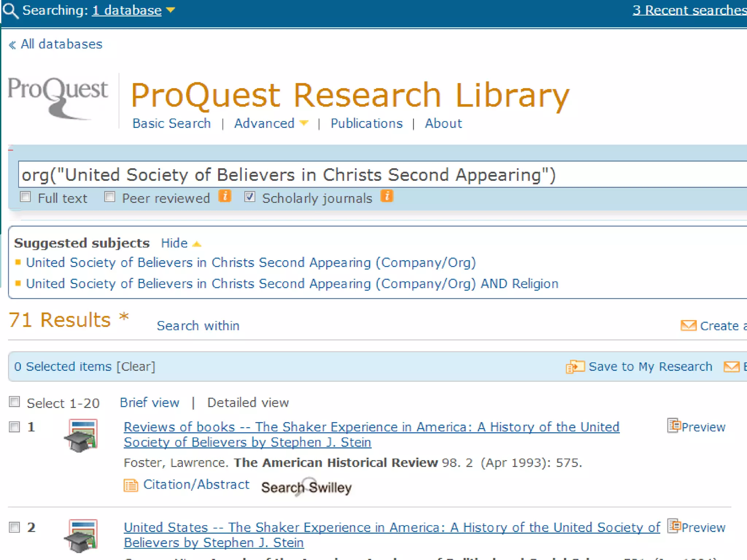Click the search query input field
Screen dimensions: 747x560
coord(365,175)
